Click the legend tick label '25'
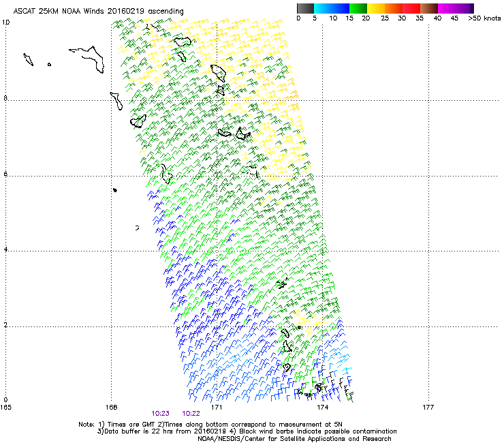The width and height of the screenshot is (504, 443). point(385,18)
